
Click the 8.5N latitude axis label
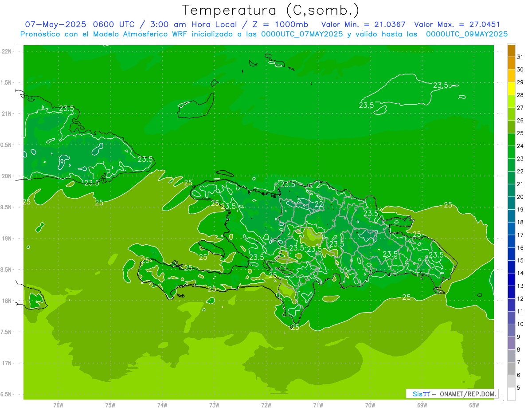(7, 270)
